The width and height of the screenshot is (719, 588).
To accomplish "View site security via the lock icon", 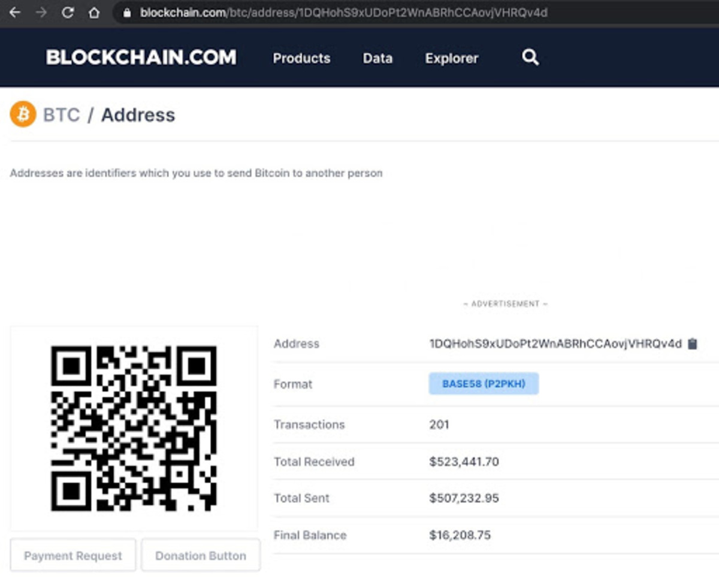I will click(126, 13).
